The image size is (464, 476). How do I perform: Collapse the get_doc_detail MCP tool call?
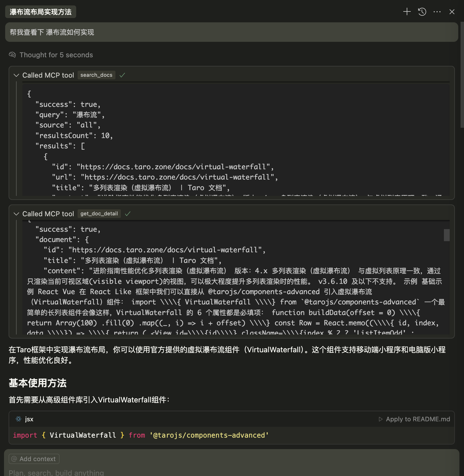16,214
